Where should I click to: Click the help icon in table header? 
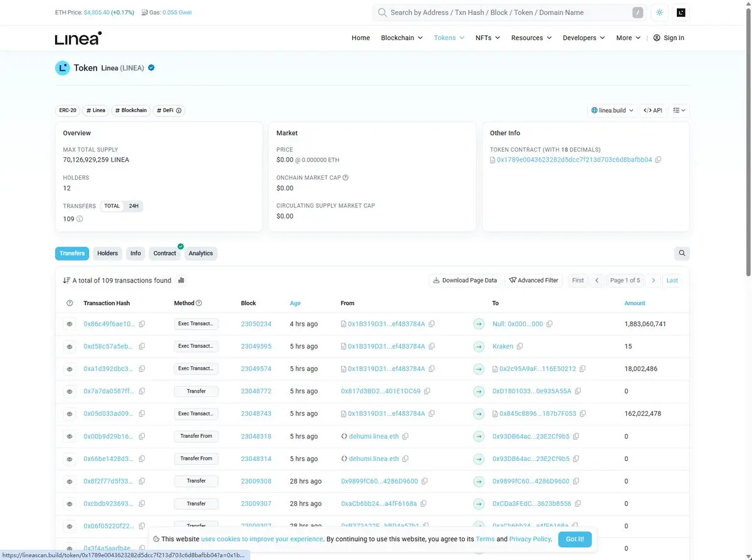tap(70, 303)
